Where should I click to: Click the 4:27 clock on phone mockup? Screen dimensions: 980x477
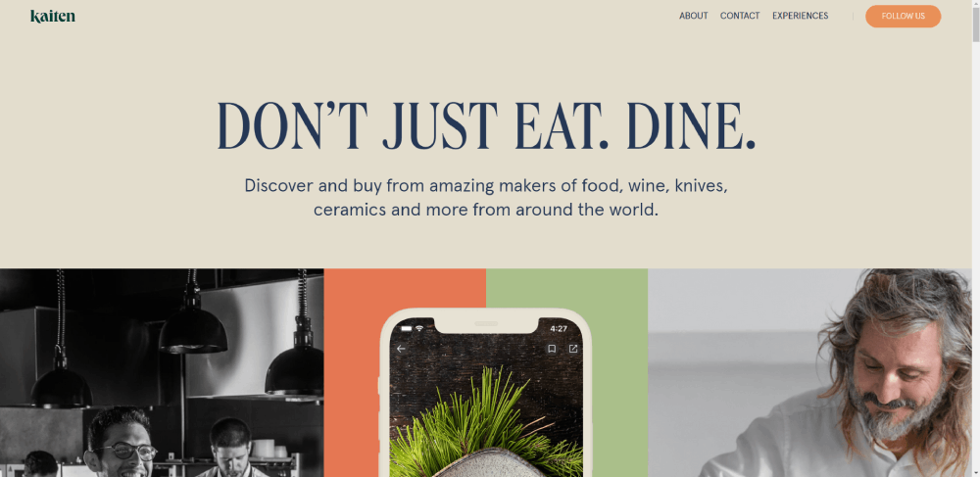point(559,328)
